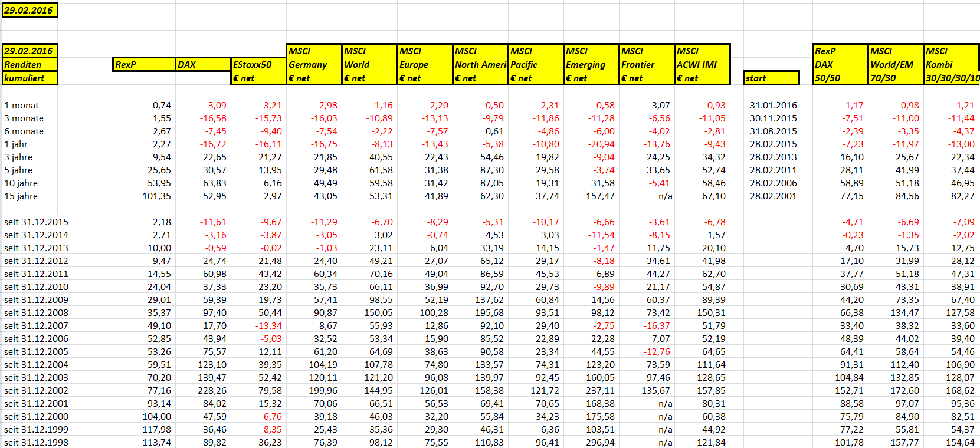The height and width of the screenshot is (448, 980).
Task: Click EStoxx50 value -13,34 for seit 31.12.2007
Action: (268, 325)
